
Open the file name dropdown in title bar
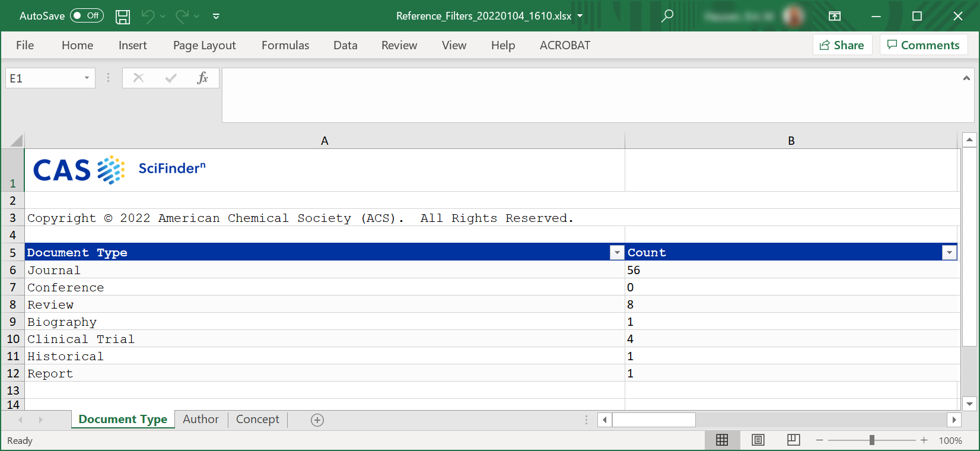click(580, 16)
